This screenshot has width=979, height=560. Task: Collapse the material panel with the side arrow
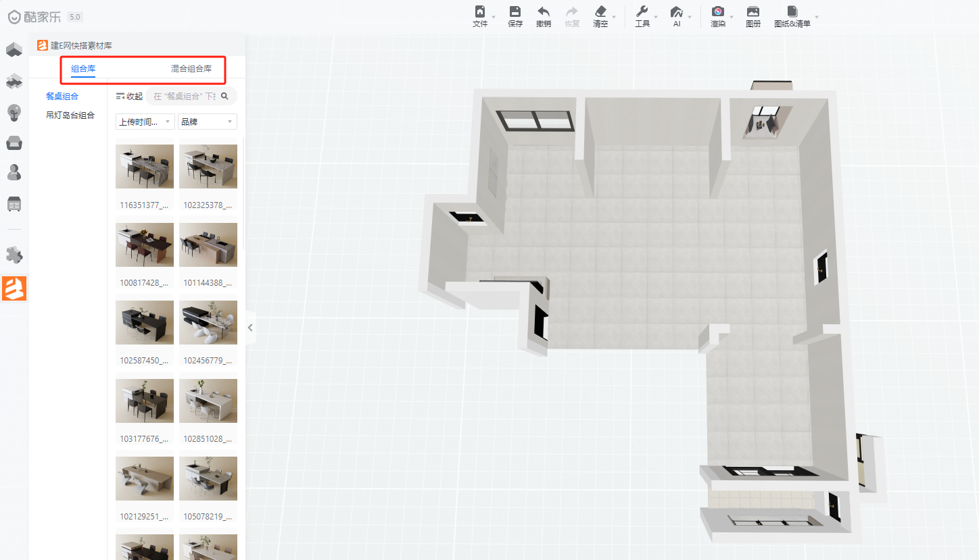[x=250, y=328]
